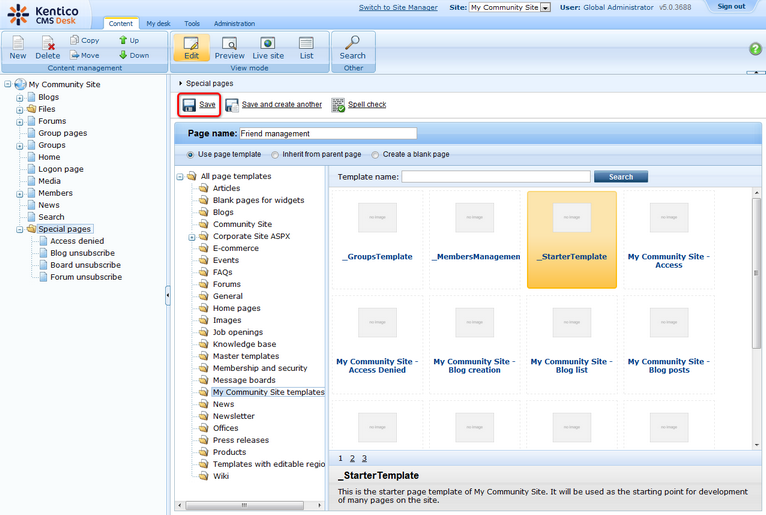Click the Copy toolbar button

point(85,40)
